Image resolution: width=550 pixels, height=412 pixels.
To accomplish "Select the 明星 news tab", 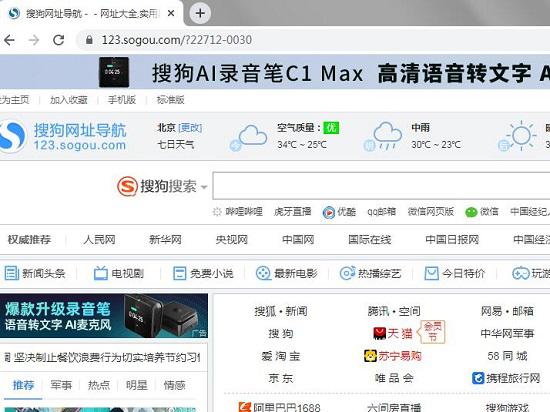I will (136, 385).
